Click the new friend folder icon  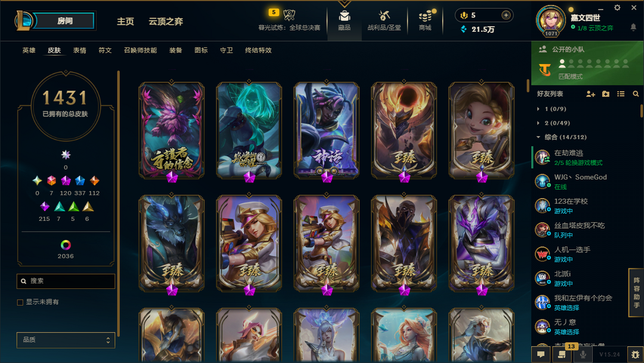pyautogui.click(x=606, y=94)
